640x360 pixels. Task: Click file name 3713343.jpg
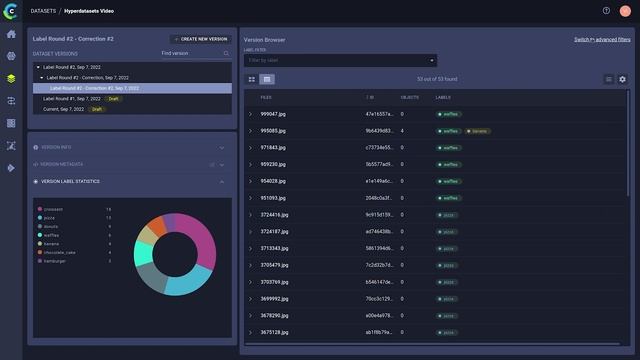tap(274, 249)
